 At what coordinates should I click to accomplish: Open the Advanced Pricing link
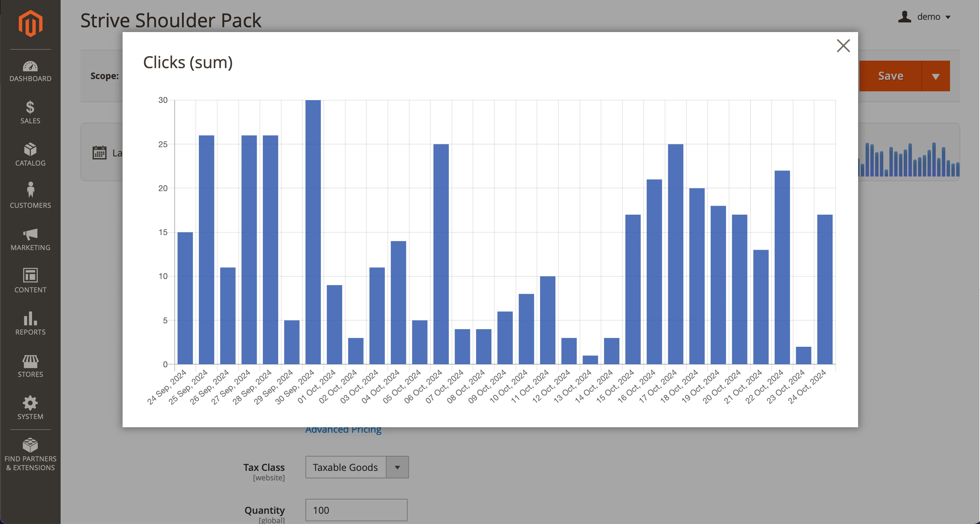point(344,429)
